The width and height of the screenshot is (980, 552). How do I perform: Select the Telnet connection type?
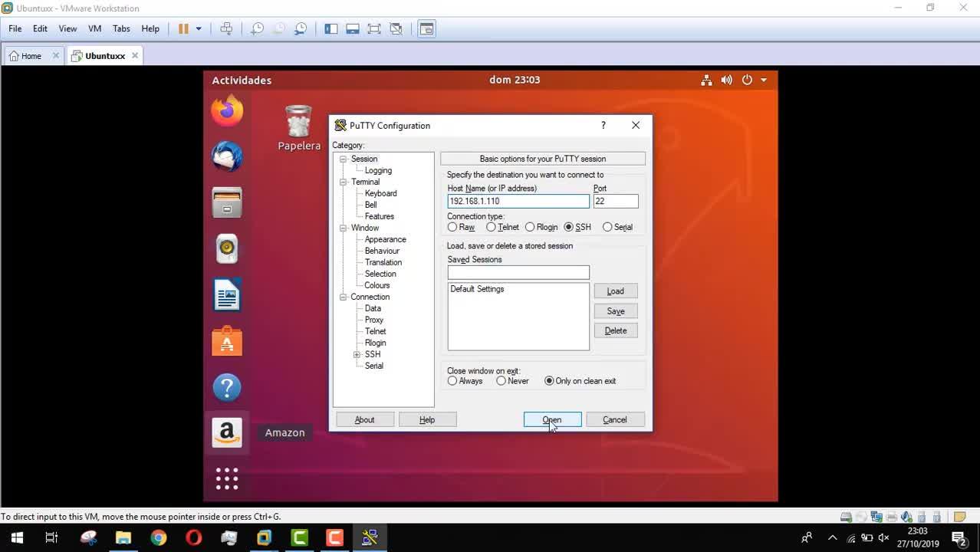click(492, 228)
